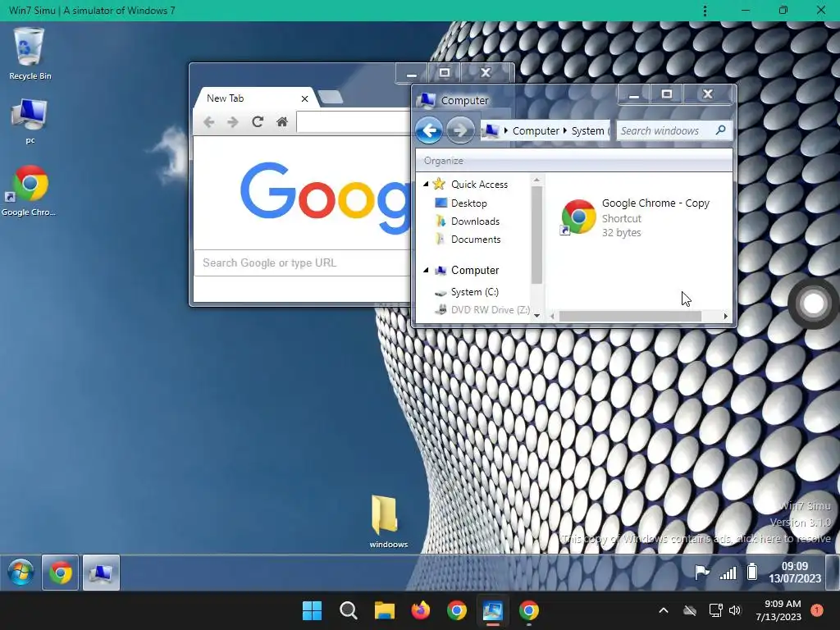Collapse the Computer tree node
Screen dimensions: 840x630
point(426,270)
